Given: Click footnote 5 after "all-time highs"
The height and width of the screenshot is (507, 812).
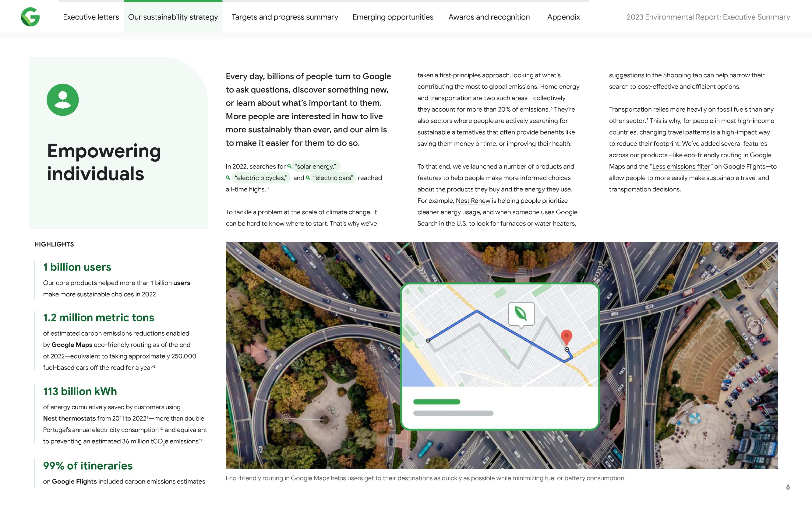Looking at the screenshot, I should tap(267, 188).
